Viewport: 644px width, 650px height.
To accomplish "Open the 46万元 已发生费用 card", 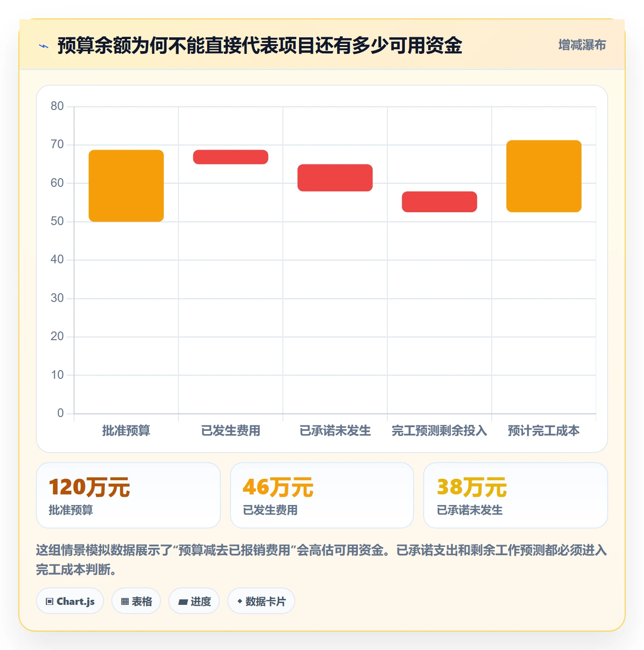I will 322,495.
